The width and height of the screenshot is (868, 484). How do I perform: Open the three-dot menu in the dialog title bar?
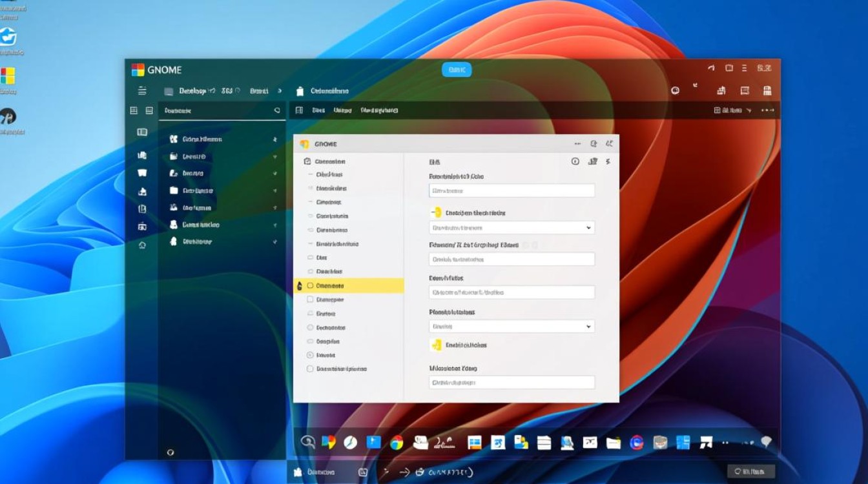(x=577, y=144)
